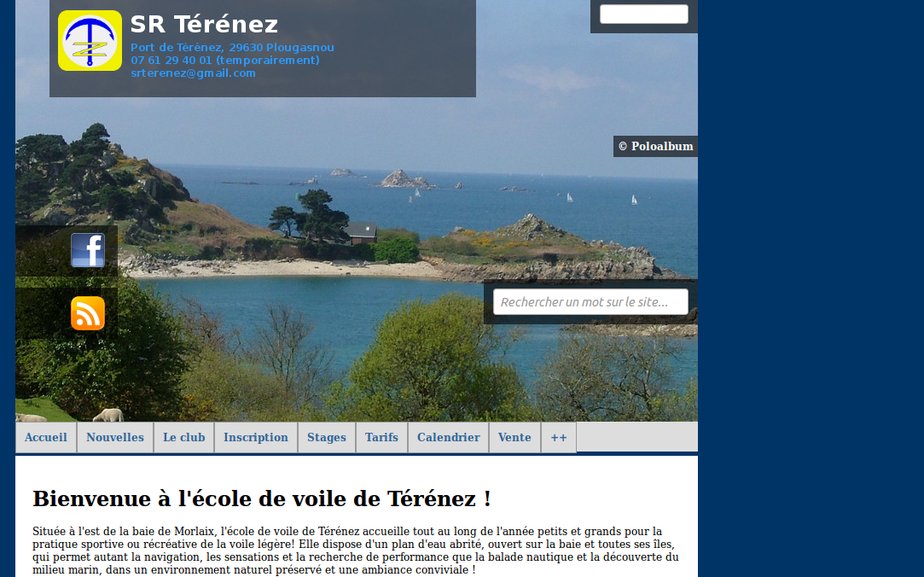Open the Nouvelles menu item
Viewport: 924px width, 577px height.
click(115, 437)
